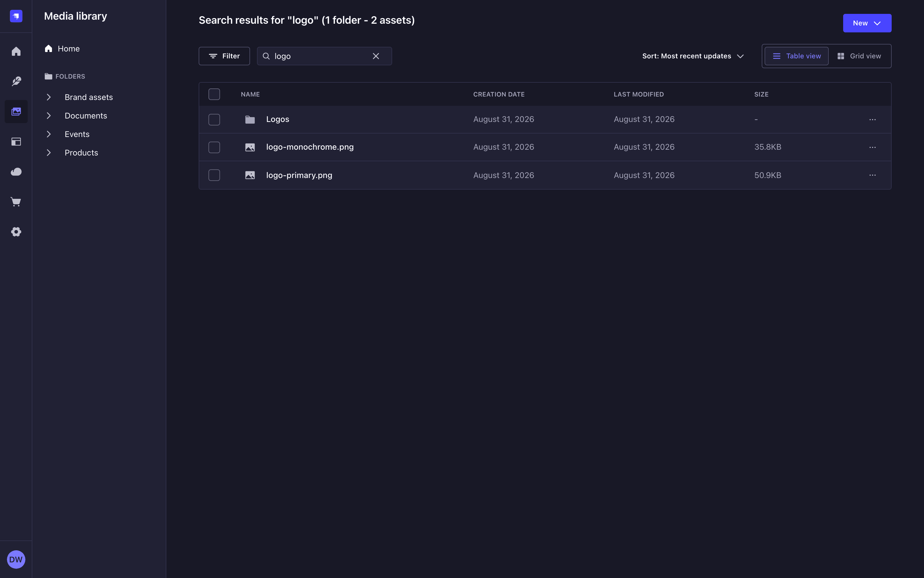Expand the Brand assets folder
Viewport: 924px width, 578px height.
click(49, 97)
